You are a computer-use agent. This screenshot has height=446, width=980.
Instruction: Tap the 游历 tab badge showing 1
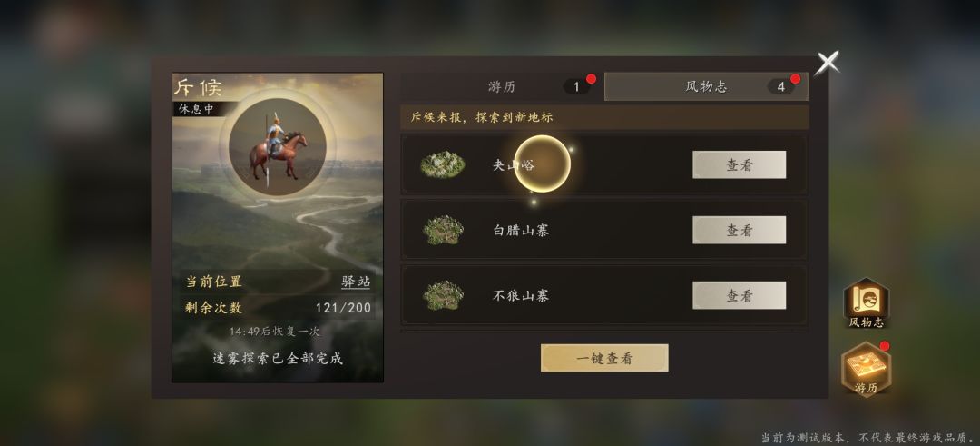click(x=576, y=87)
